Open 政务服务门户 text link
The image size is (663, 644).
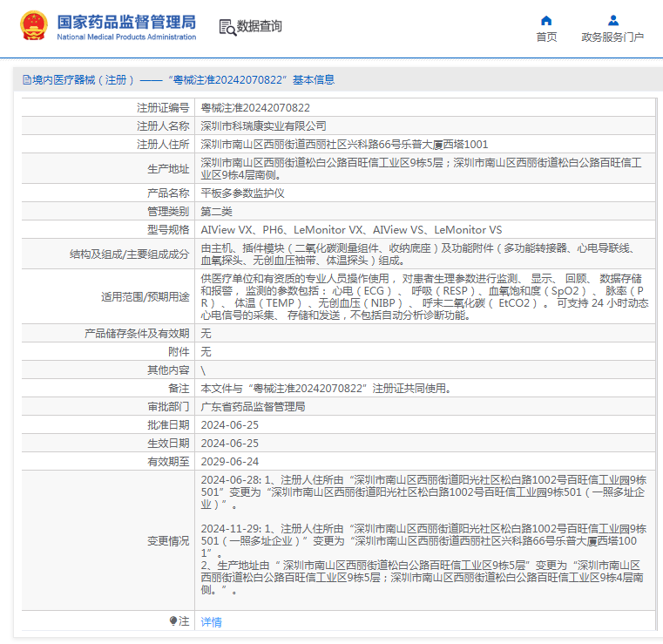coord(612,37)
